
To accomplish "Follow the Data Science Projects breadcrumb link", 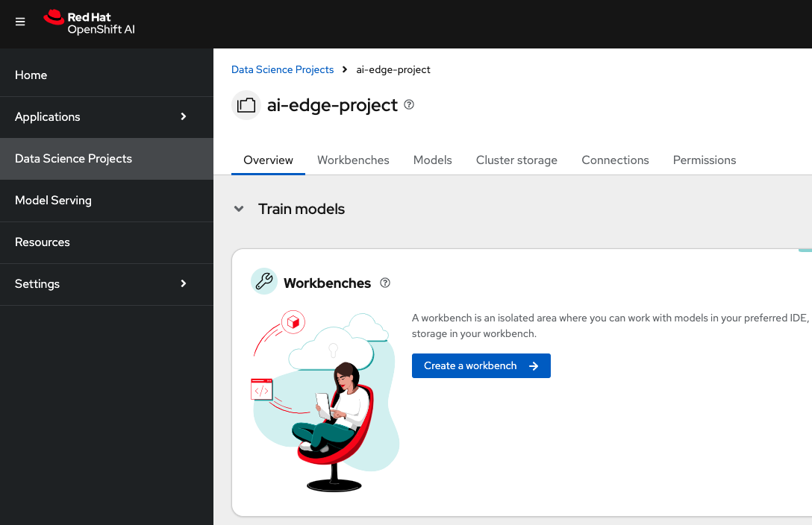I will pyautogui.click(x=282, y=69).
